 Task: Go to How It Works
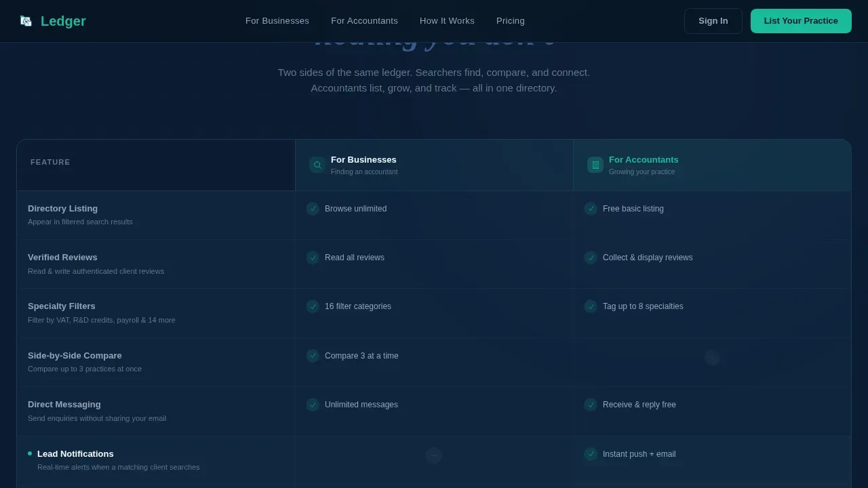[x=447, y=21]
